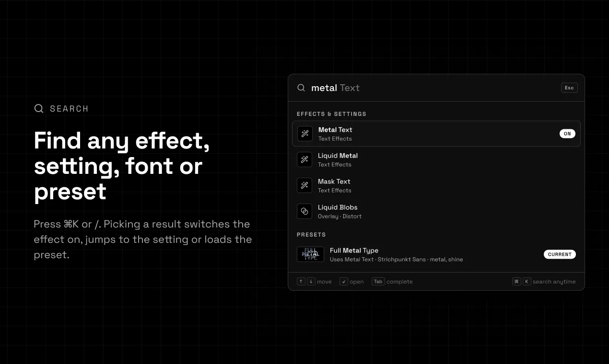The image size is (609, 364).
Task: Click the "move" hint text in the footer
Action: point(324,282)
